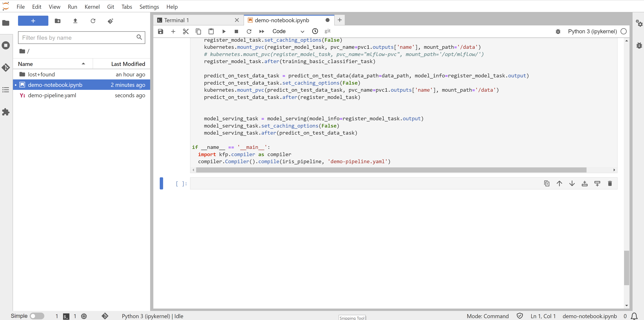
Task: Open the Run menu
Action: 72,7
